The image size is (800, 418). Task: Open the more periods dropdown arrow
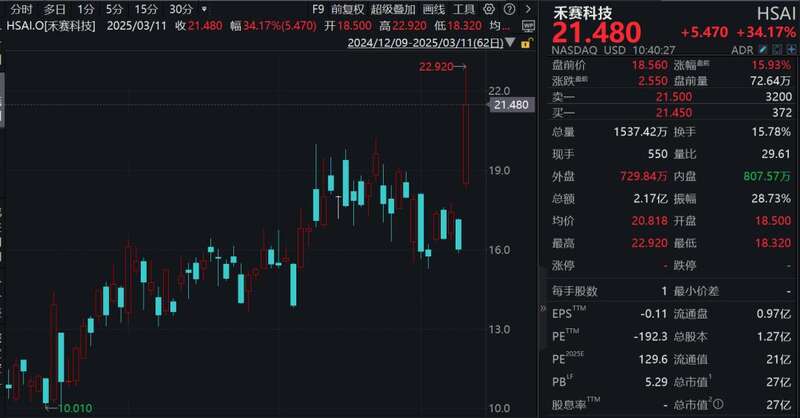pos(205,9)
